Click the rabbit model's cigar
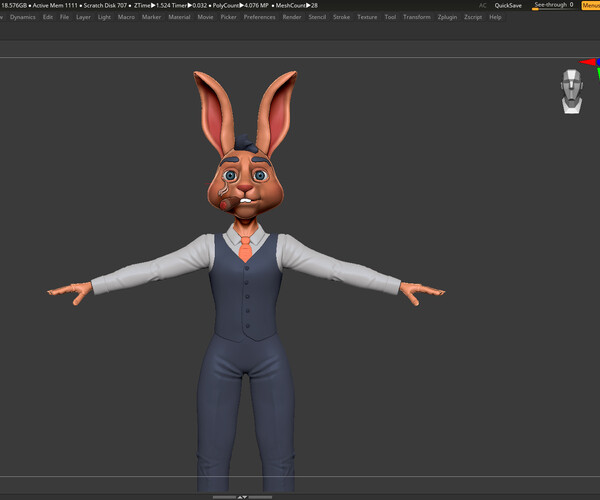The image size is (600, 500). 229,204
